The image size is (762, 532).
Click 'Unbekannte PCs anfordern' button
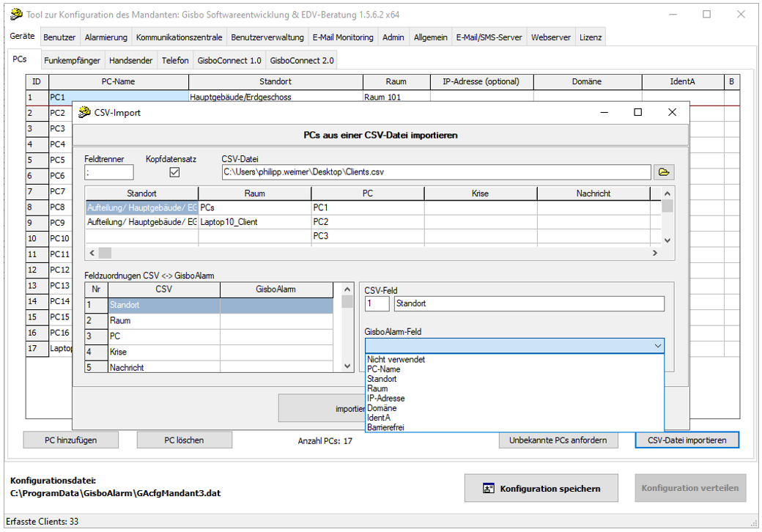coord(558,440)
